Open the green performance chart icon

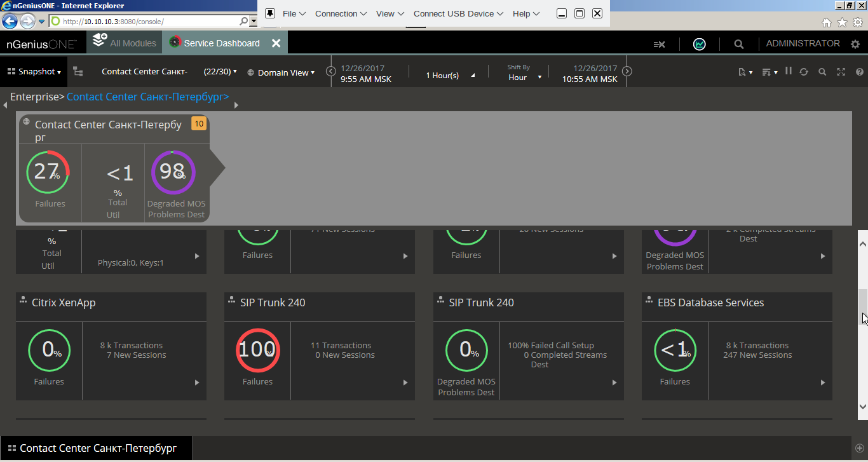coord(699,44)
